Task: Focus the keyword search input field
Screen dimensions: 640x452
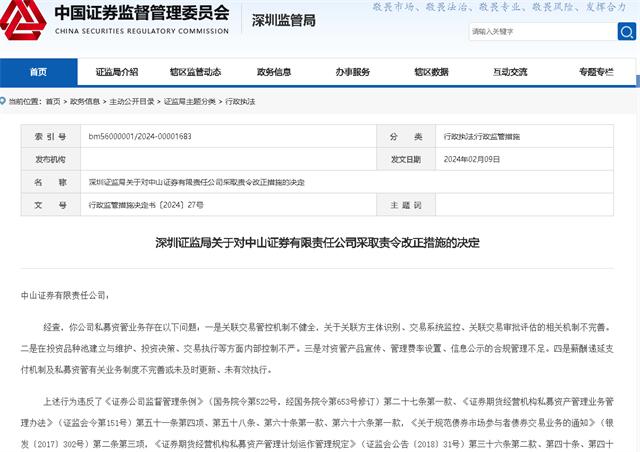Action: (543, 31)
